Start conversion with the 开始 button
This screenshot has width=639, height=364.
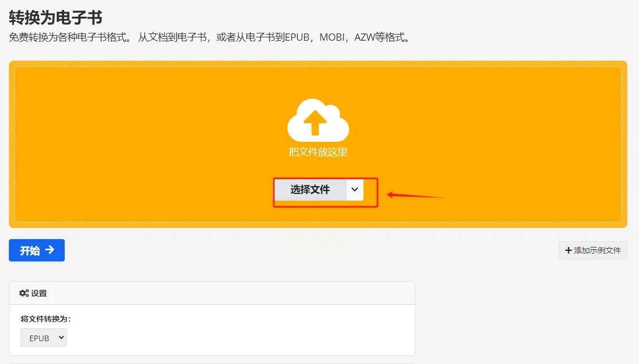[37, 250]
